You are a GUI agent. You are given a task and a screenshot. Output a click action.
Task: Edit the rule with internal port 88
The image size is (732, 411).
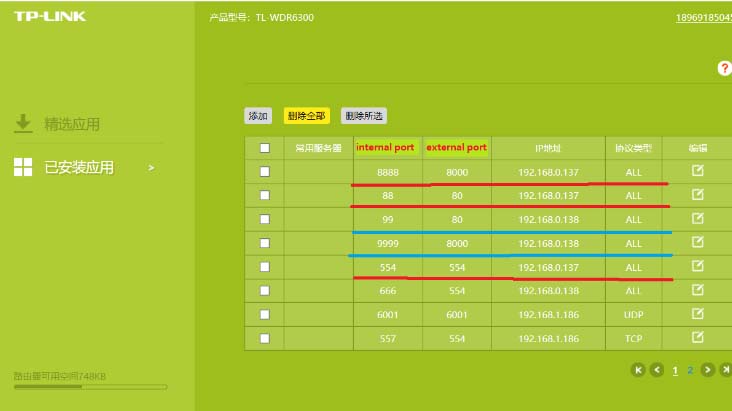tap(697, 194)
